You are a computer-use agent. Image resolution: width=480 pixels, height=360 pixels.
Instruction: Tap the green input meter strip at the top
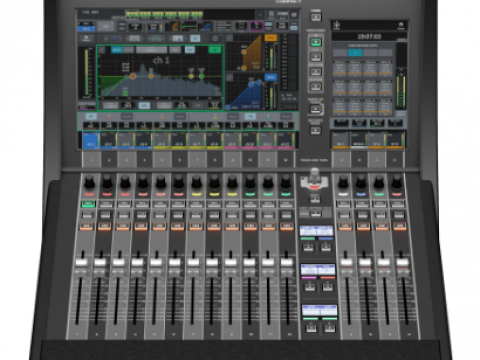164,15
